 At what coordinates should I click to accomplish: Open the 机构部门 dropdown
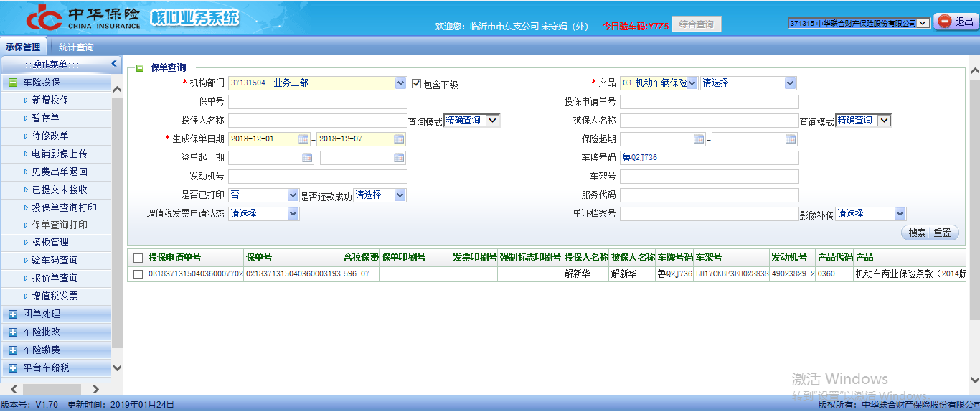[x=400, y=83]
